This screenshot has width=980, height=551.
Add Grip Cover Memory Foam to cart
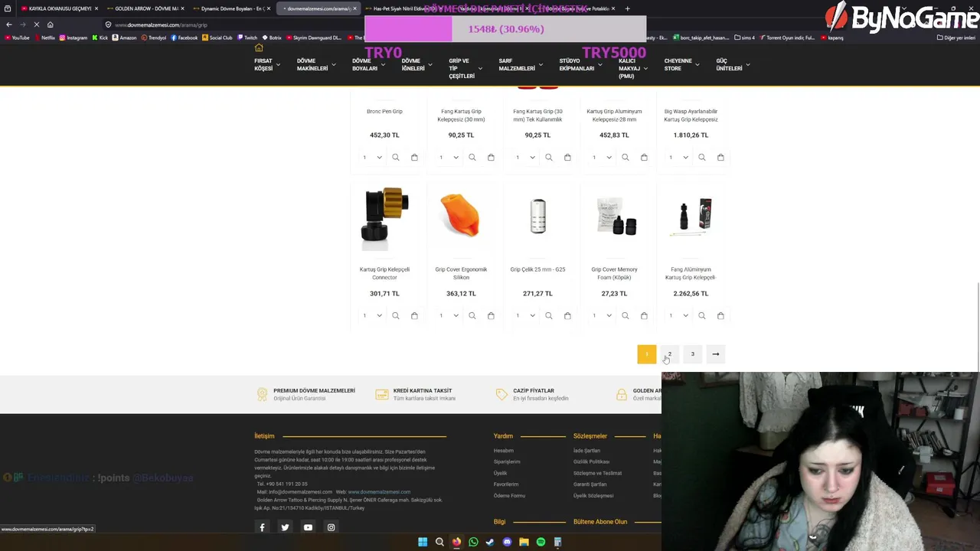pyautogui.click(x=644, y=315)
